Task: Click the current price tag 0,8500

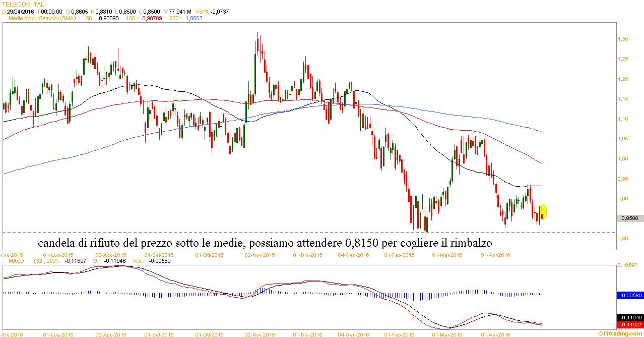Action: (x=629, y=218)
